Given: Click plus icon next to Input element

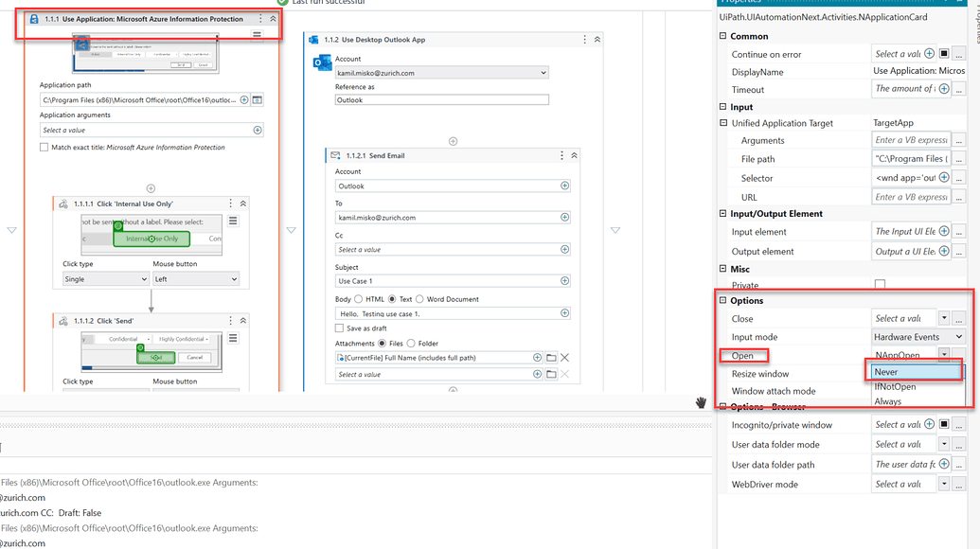Looking at the screenshot, I should click(x=944, y=232).
